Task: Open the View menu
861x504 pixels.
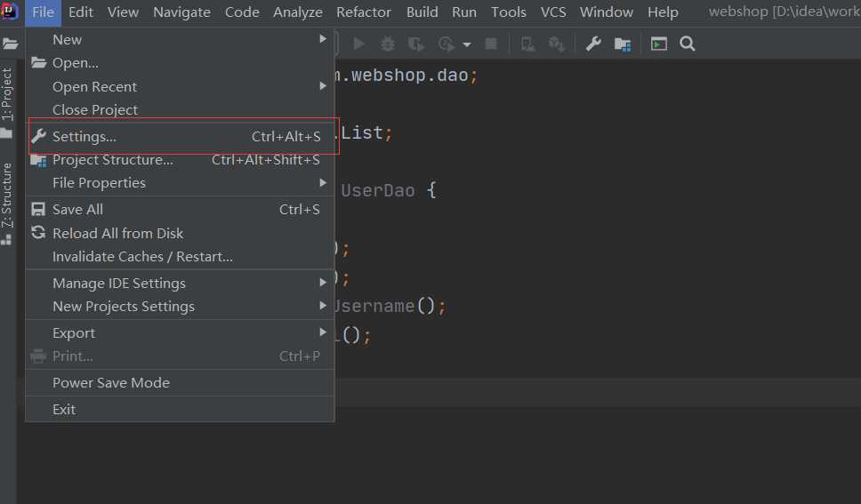Action: pos(123,12)
